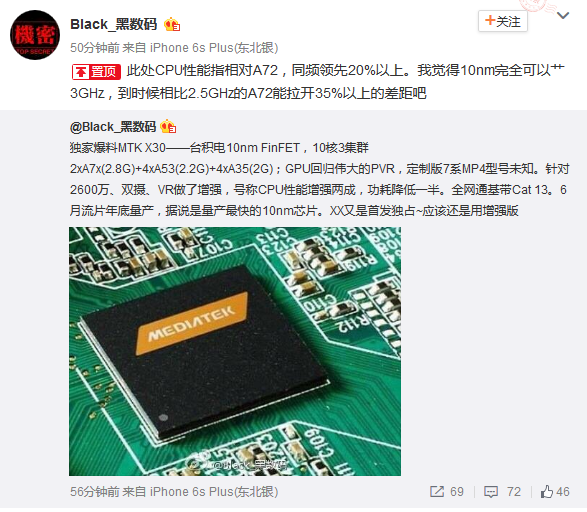Click the plus icon on 关注 button
Viewport: 587px width, 512px height.
[x=490, y=20]
